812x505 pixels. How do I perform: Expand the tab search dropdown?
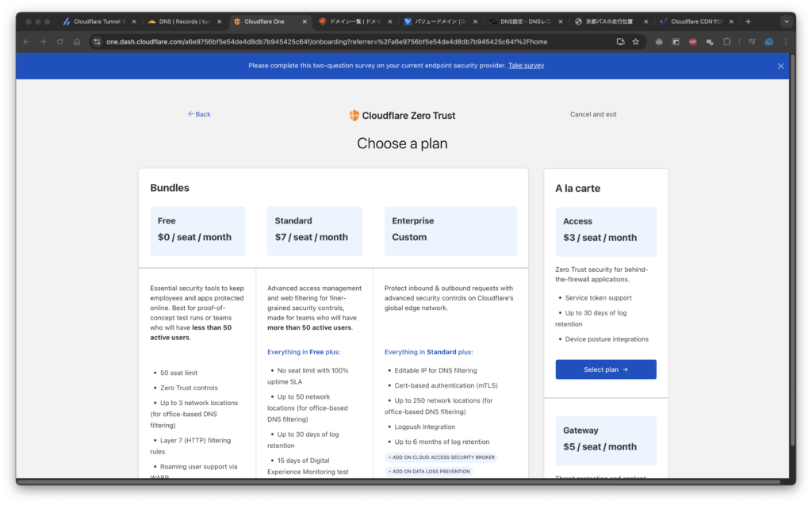pos(786,21)
